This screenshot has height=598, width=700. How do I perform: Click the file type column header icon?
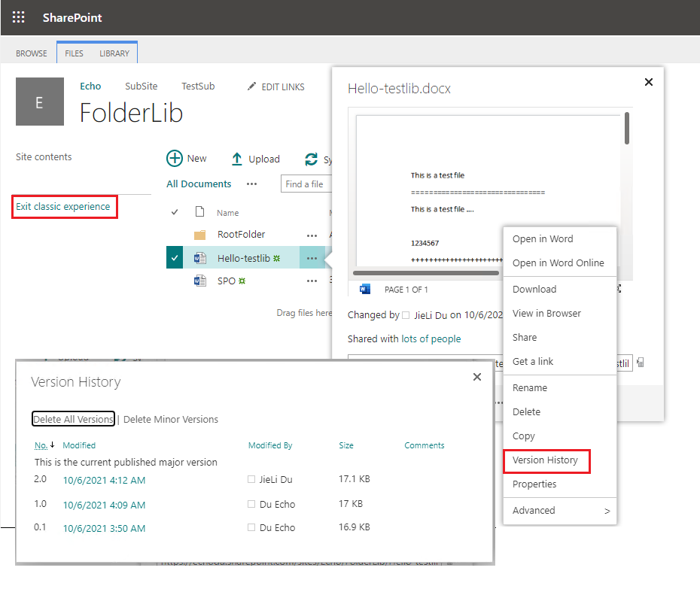[x=200, y=211]
